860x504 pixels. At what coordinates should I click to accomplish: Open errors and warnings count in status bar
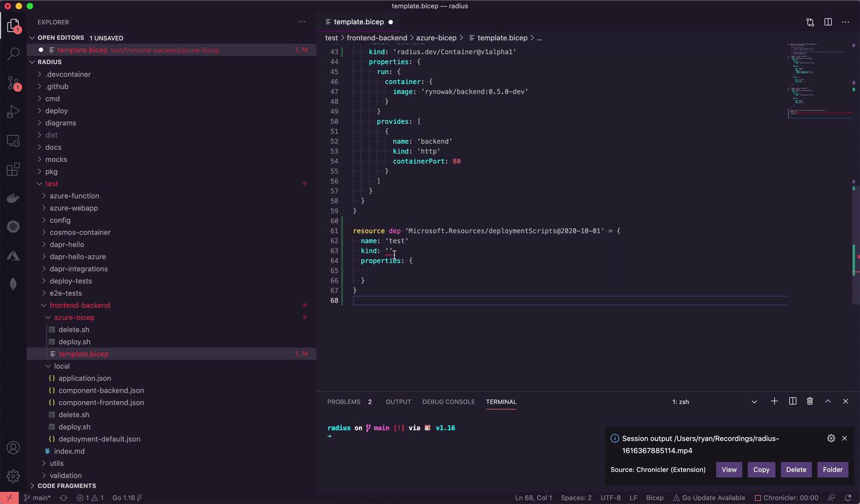[90, 498]
